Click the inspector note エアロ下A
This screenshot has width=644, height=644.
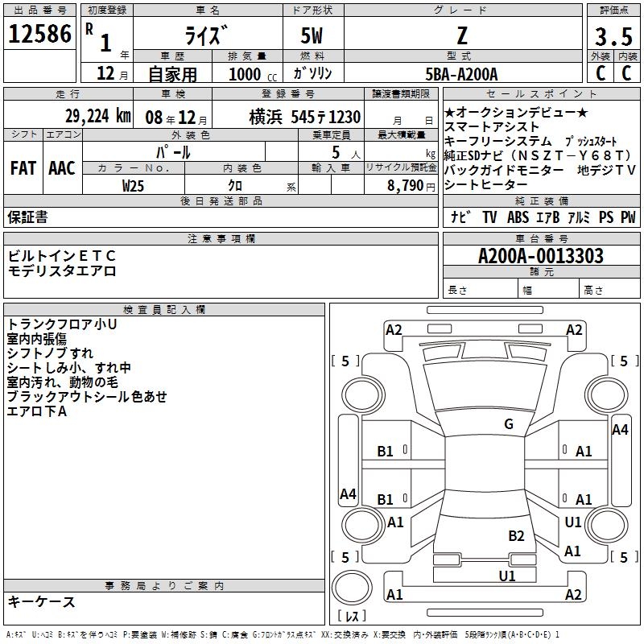36,411
